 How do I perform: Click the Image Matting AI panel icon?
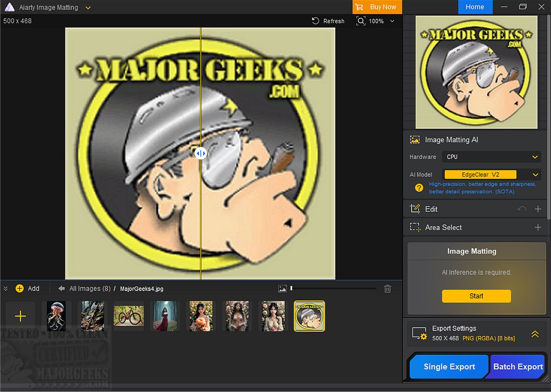[415, 140]
